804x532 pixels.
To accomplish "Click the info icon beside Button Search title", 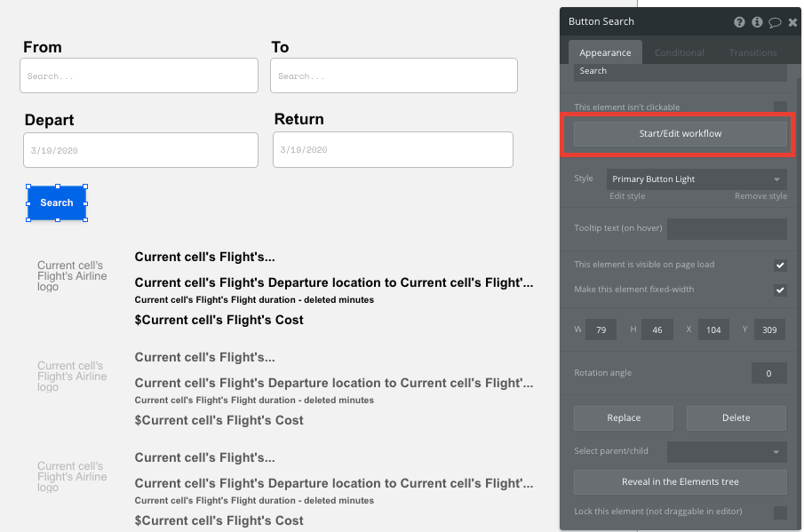I will [757, 21].
